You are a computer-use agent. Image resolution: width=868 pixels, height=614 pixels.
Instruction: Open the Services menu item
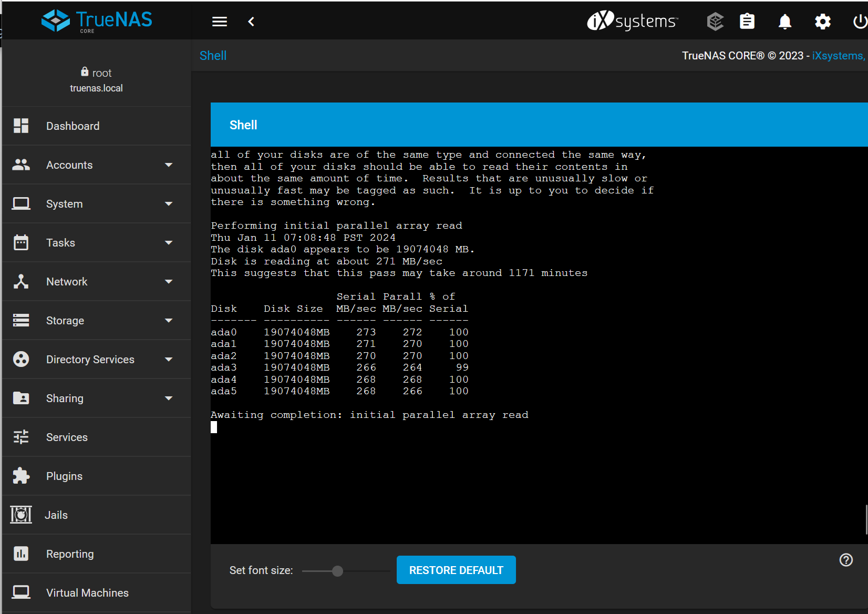97,437
